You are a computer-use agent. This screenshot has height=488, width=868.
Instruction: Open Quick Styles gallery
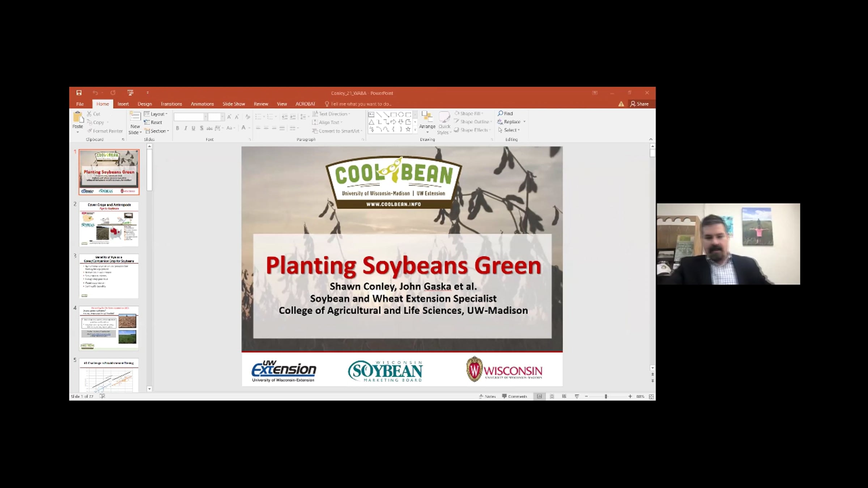coord(444,123)
